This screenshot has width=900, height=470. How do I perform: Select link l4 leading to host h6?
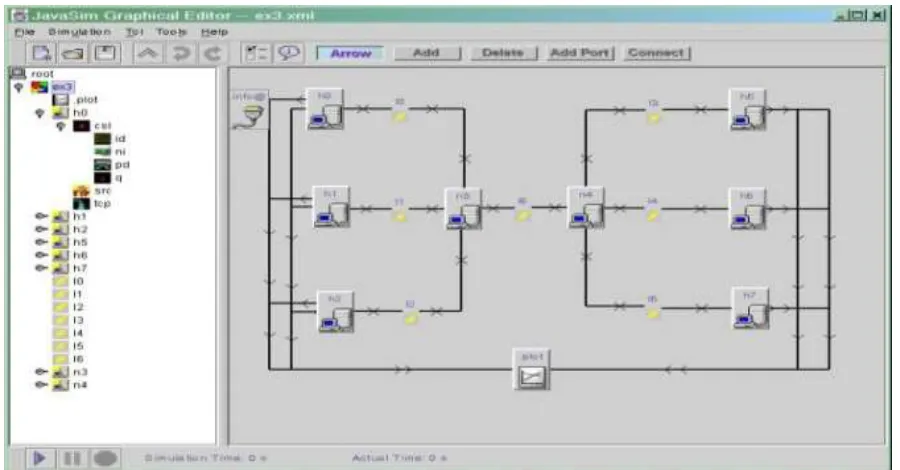pos(653,209)
